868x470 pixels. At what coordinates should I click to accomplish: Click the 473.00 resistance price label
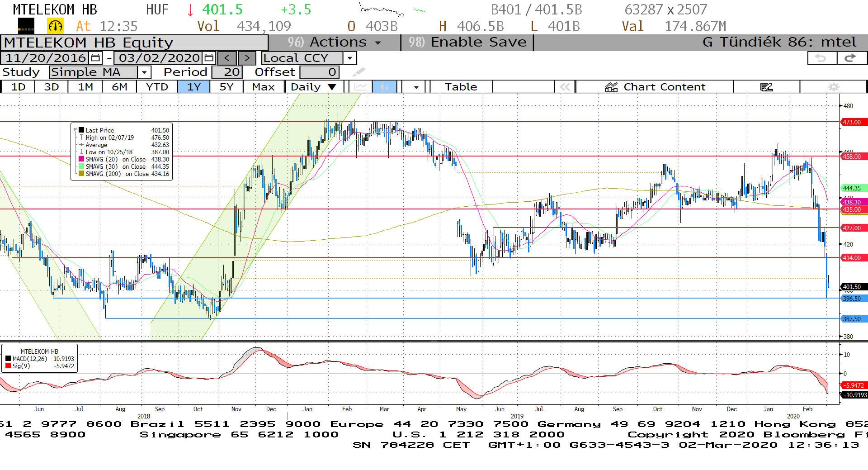[854, 122]
